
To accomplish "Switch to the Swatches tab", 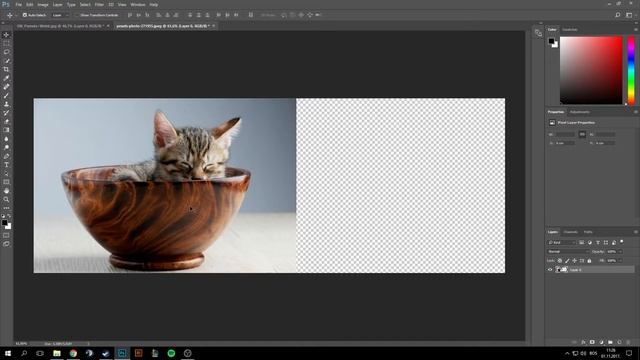I will click(570, 29).
